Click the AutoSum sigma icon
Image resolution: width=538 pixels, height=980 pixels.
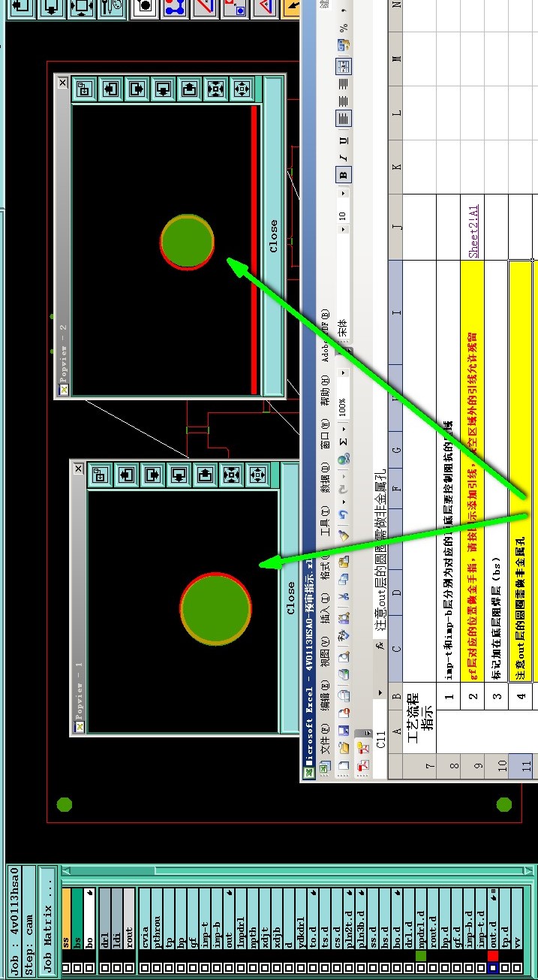click(x=344, y=442)
